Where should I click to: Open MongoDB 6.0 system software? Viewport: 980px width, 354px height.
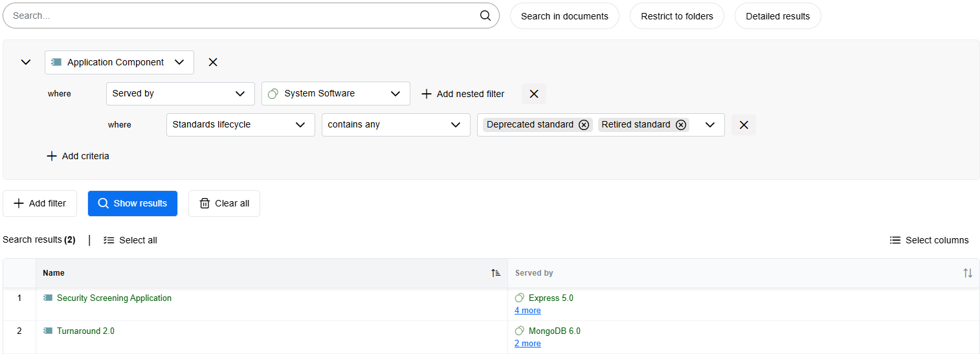coord(555,331)
